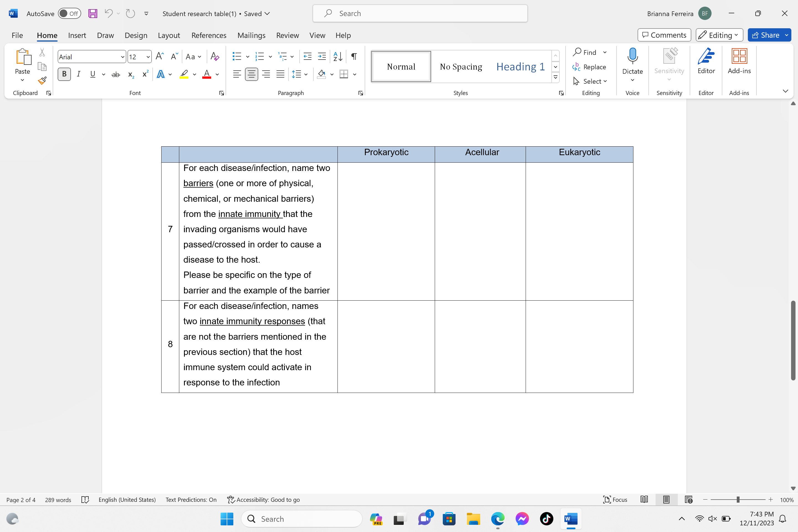The height and width of the screenshot is (532, 798).
Task: Toggle AutoSave off switch
Action: pyautogui.click(x=69, y=13)
